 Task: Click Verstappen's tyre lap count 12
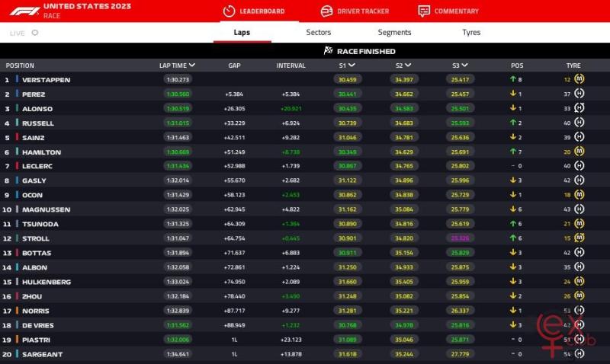tap(567, 80)
